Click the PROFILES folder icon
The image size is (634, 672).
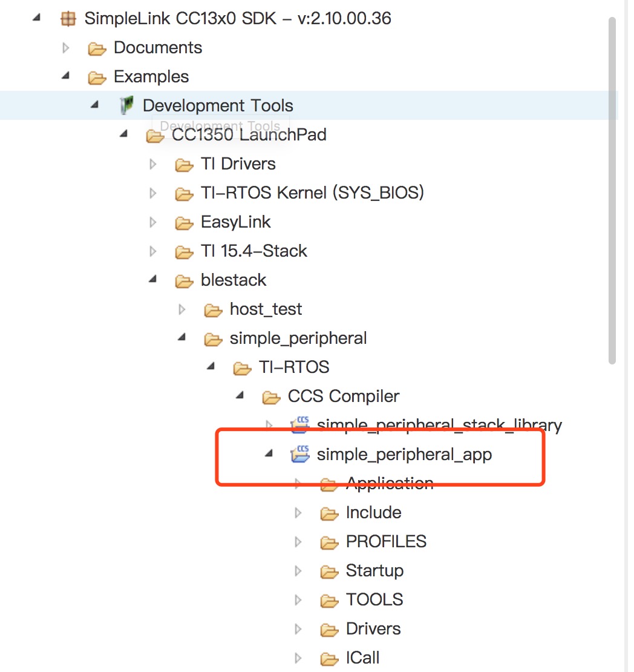pyautogui.click(x=330, y=542)
